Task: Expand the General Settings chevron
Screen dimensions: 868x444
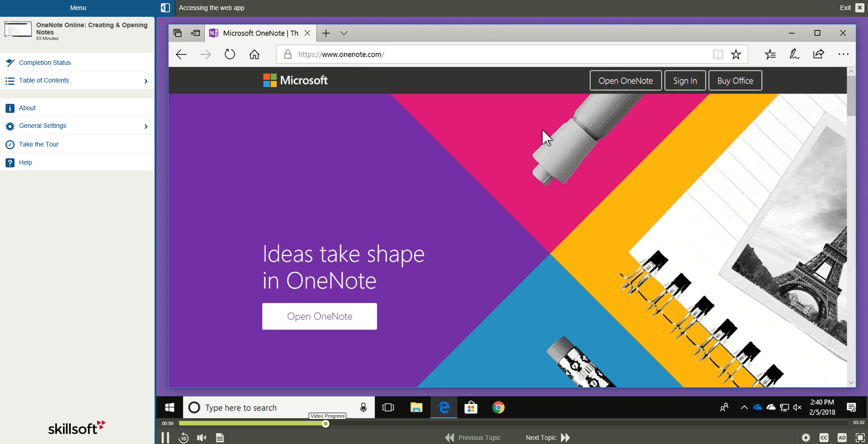Action: tap(145, 126)
